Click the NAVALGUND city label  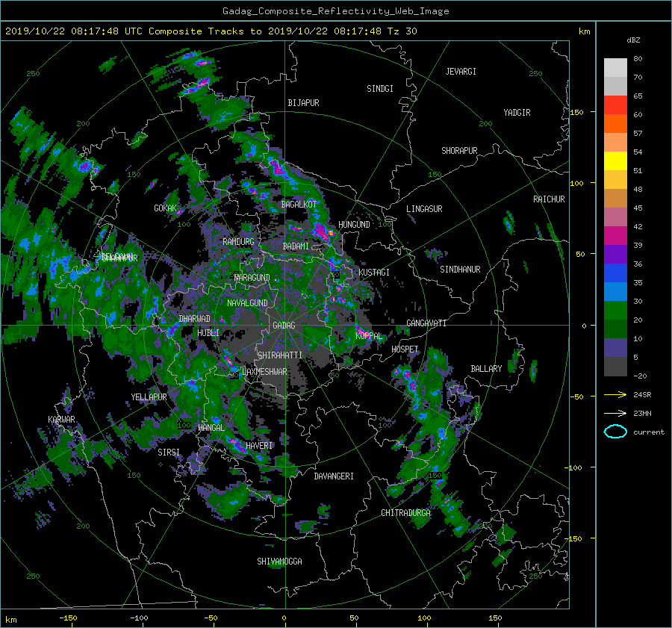click(247, 303)
